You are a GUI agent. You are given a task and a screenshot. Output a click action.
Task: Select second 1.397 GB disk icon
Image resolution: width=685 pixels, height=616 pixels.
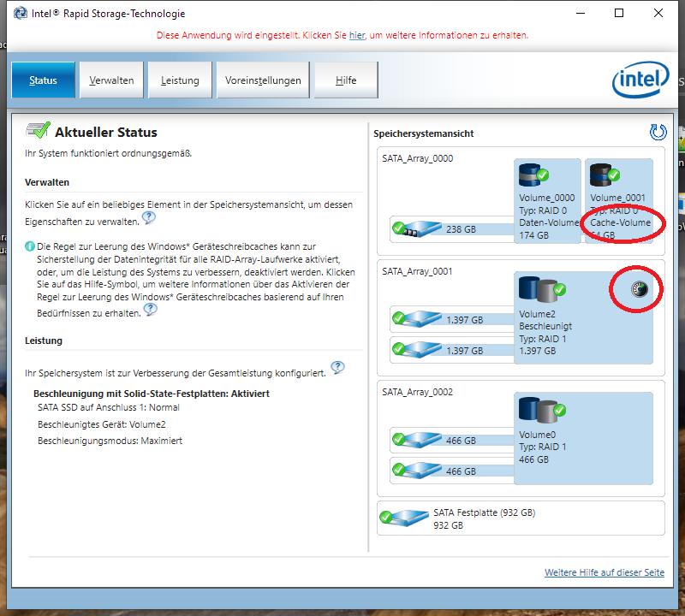pyautogui.click(x=417, y=349)
